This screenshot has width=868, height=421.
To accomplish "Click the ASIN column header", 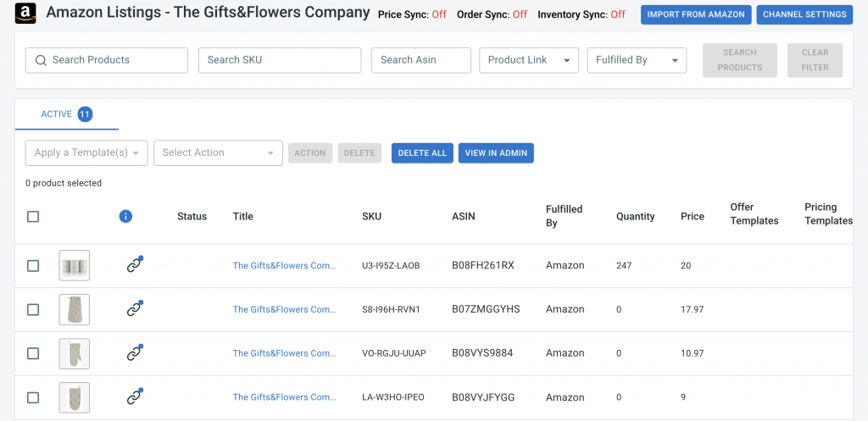I will click(x=464, y=216).
